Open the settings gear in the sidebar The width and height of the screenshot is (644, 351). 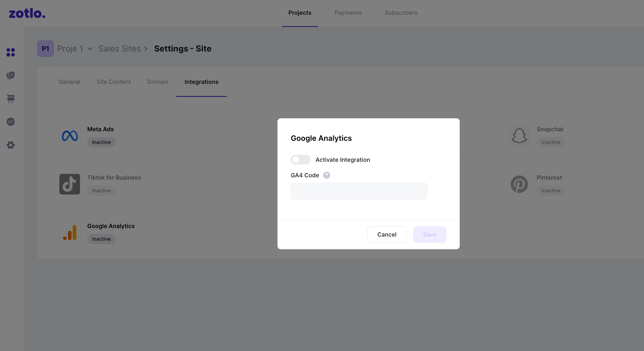[x=11, y=145]
